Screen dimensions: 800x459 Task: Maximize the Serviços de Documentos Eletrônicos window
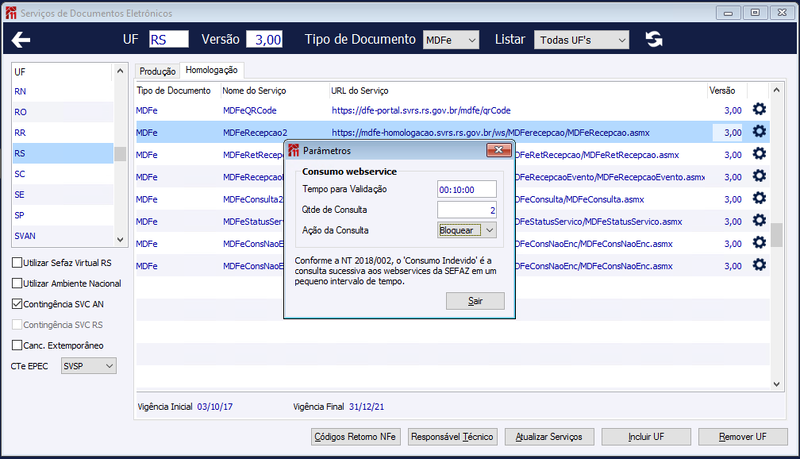(755, 13)
